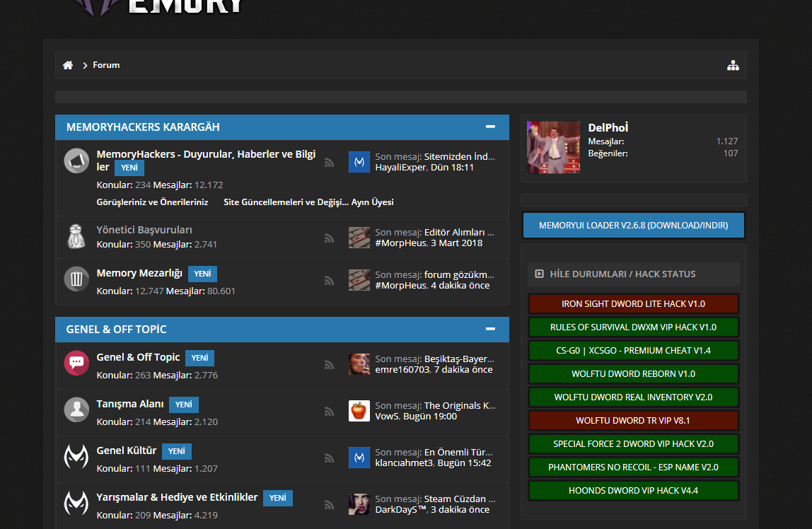
Task: Open Tanışma Alanı forum
Action: (130, 404)
